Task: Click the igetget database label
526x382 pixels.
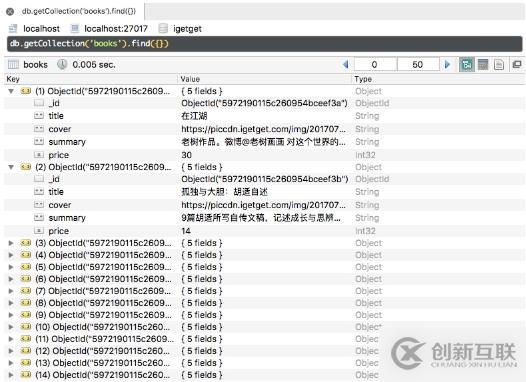Action: click(x=188, y=29)
